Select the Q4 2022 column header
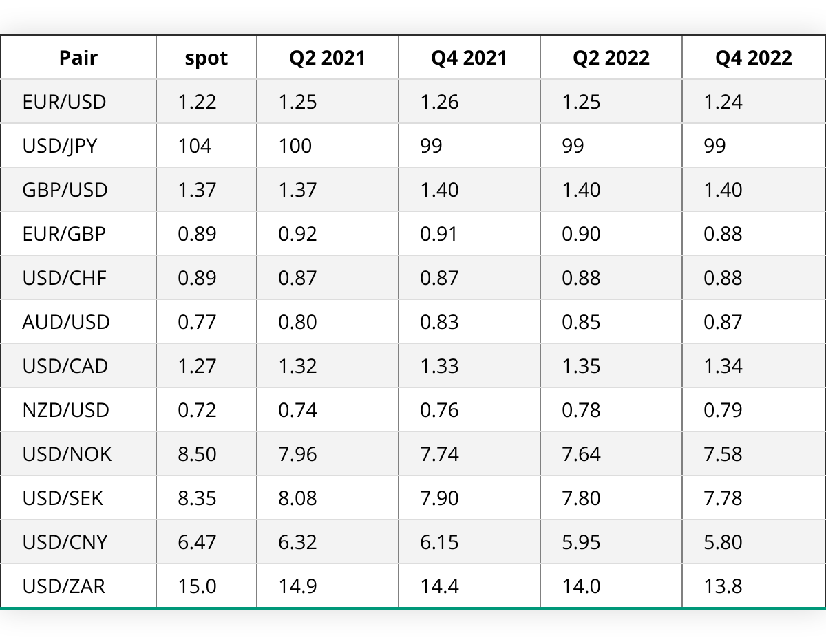 pos(754,57)
